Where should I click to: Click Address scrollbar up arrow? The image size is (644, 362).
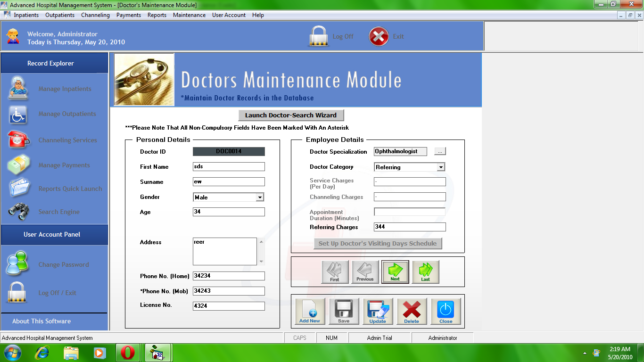(261, 241)
